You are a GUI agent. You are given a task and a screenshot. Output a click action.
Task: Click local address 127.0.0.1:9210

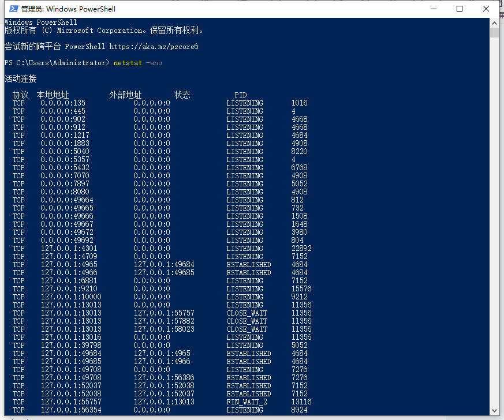click(69, 288)
